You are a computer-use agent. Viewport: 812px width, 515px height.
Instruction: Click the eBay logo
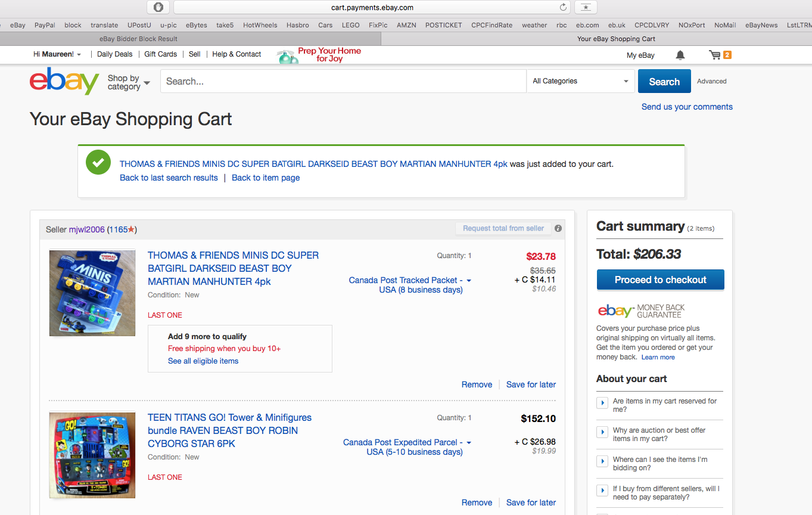(64, 82)
